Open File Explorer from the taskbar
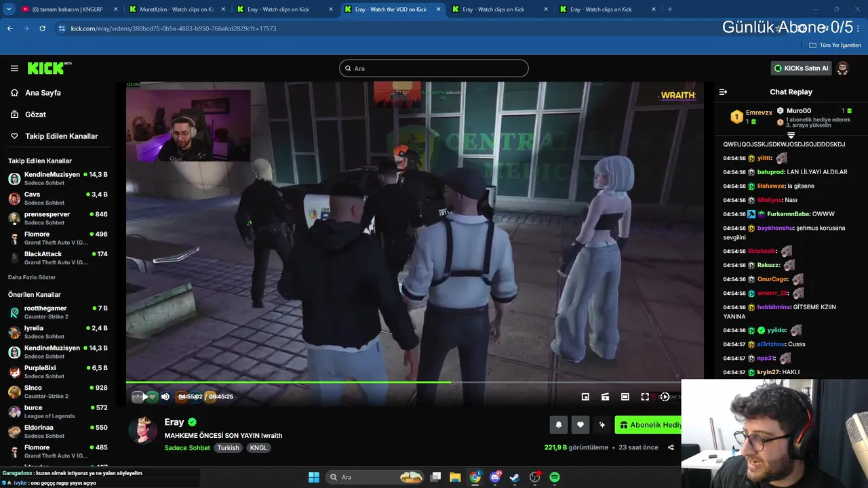This screenshot has height=488, width=868. tap(455, 477)
